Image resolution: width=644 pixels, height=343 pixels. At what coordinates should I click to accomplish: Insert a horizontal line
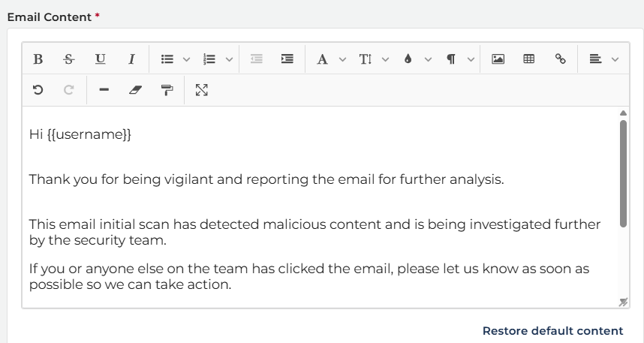tap(104, 90)
